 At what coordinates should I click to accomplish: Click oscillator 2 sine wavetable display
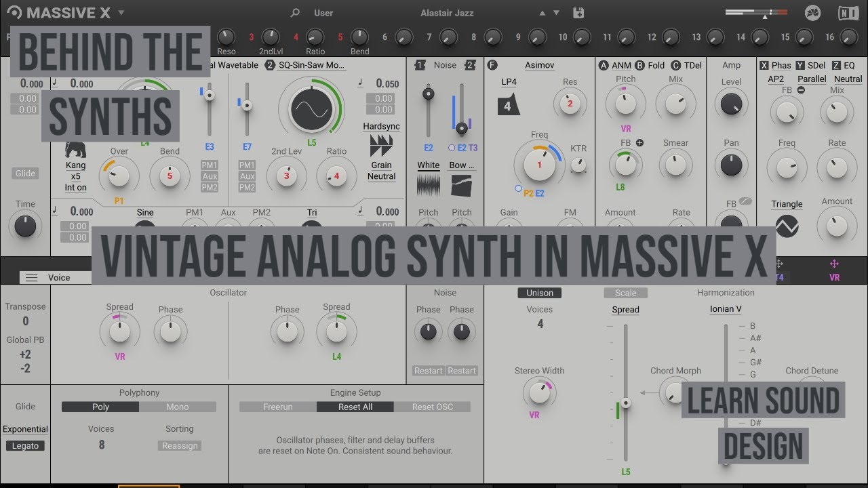[x=311, y=110]
